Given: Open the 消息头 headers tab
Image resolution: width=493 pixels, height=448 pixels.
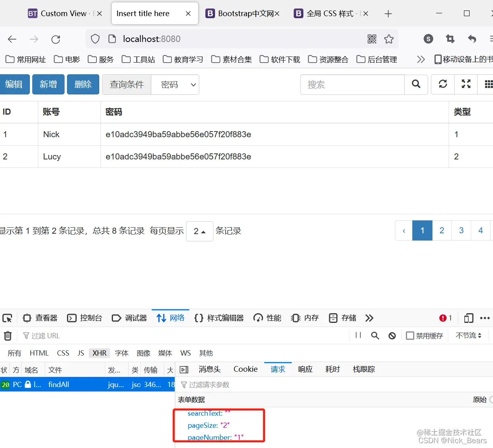Looking at the screenshot, I should point(210,369).
